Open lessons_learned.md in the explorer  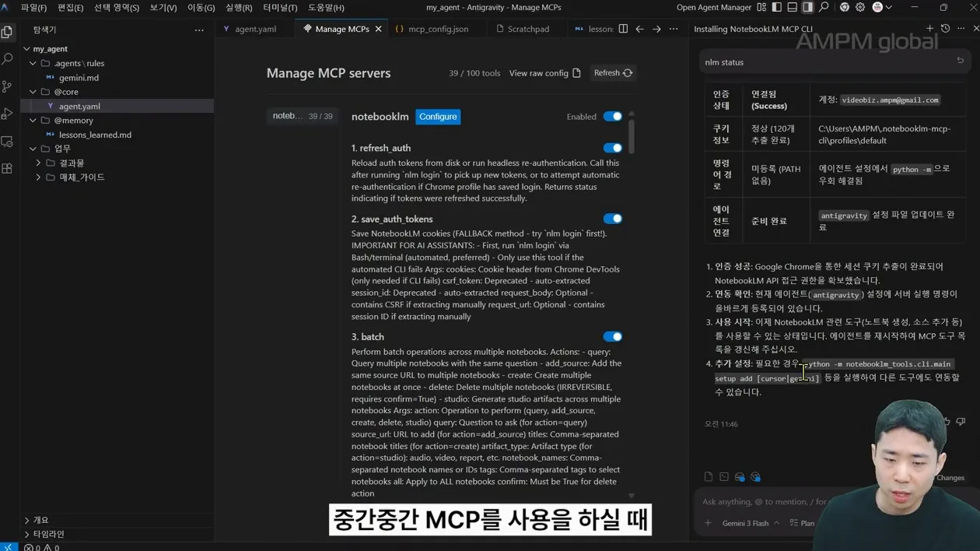coord(95,135)
